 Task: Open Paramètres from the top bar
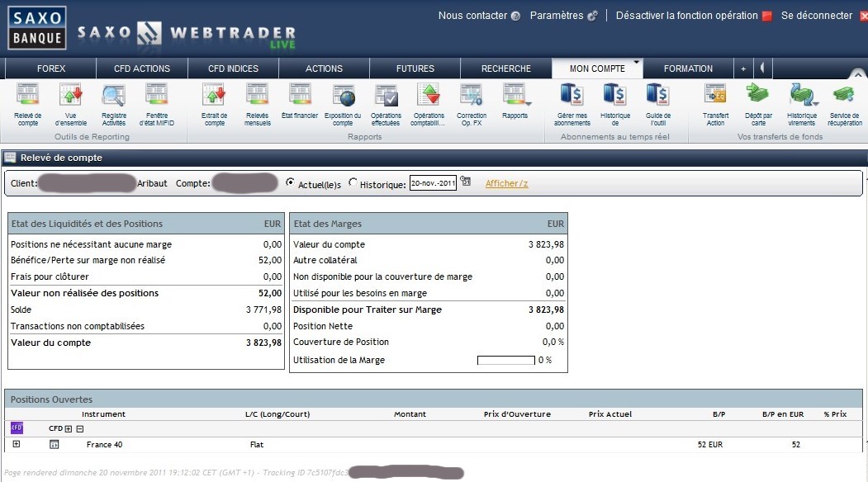[557, 16]
